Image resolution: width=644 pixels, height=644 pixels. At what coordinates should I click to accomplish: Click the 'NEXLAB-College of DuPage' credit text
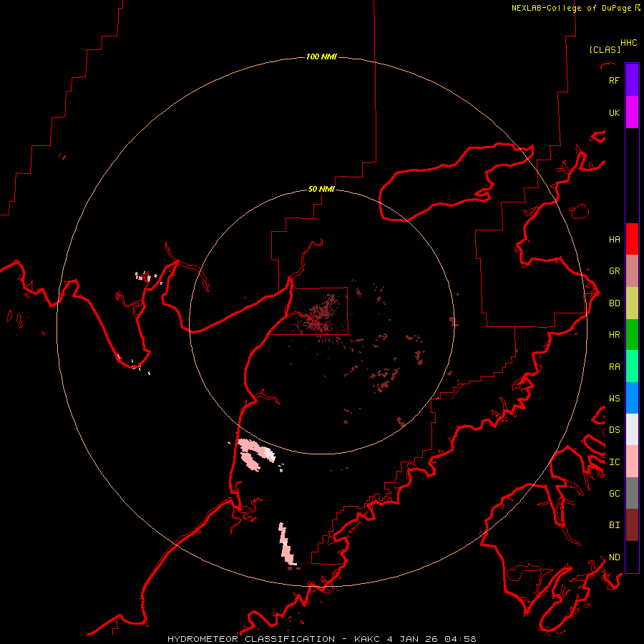click(x=571, y=8)
